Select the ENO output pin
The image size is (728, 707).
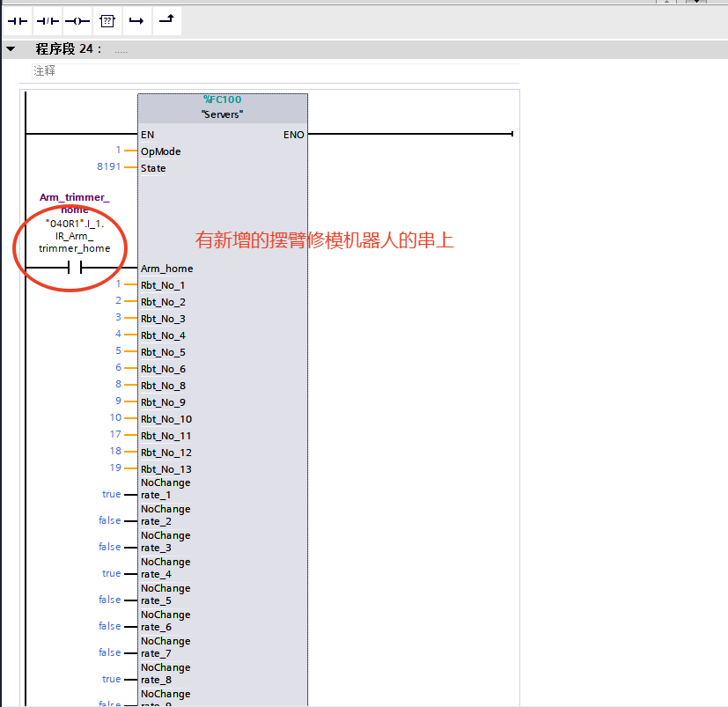click(x=293, y=135)
